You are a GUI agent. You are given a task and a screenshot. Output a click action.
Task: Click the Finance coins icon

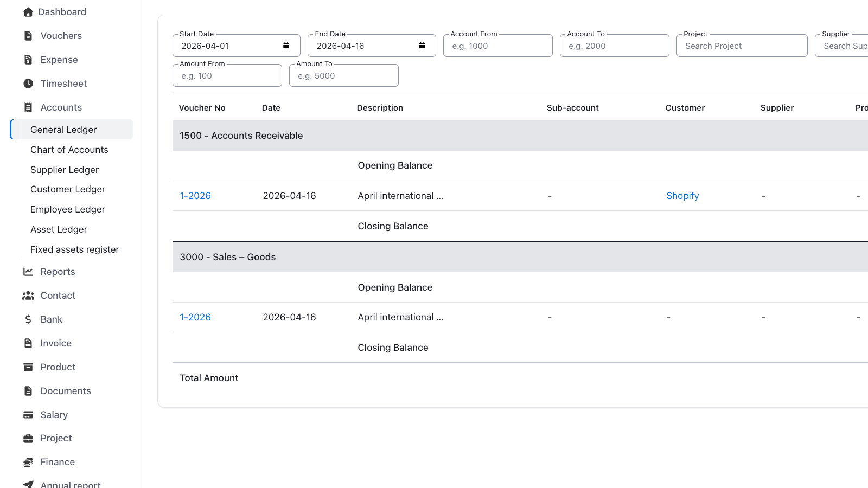(28, 462)
